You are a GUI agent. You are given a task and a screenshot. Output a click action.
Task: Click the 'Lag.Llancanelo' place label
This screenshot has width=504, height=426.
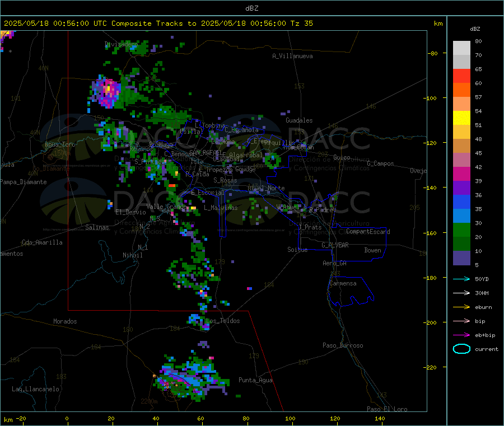coord(36,389)
